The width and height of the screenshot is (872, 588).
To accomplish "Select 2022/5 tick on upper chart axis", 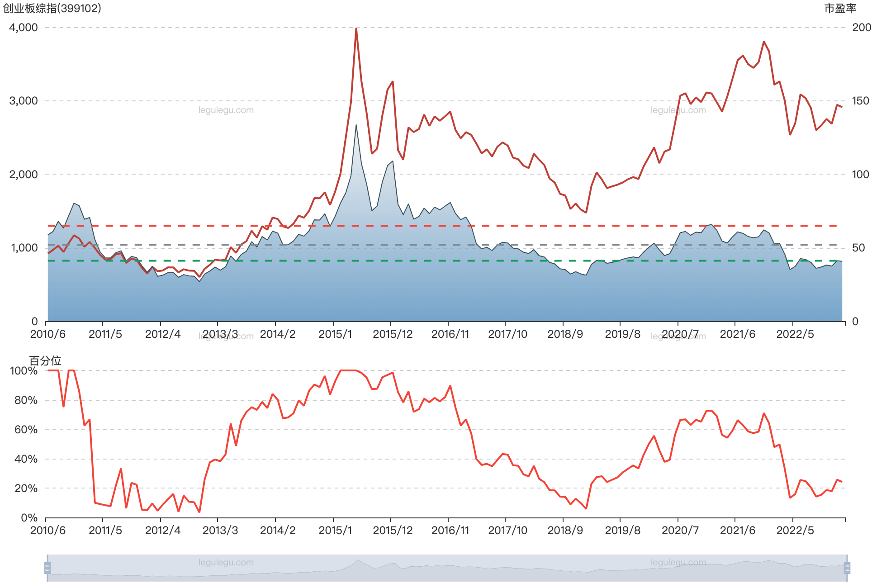I will click(x=795, y=334).
